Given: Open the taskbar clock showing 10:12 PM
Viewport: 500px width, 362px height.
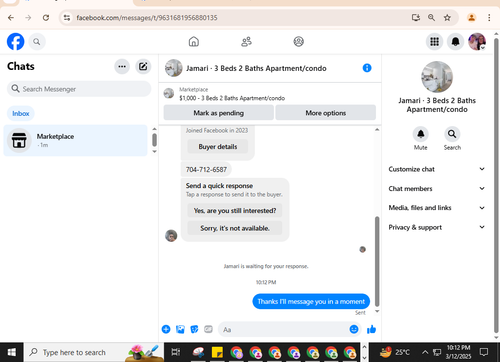Looking at the screenshot, I should [x=458, y=352].
